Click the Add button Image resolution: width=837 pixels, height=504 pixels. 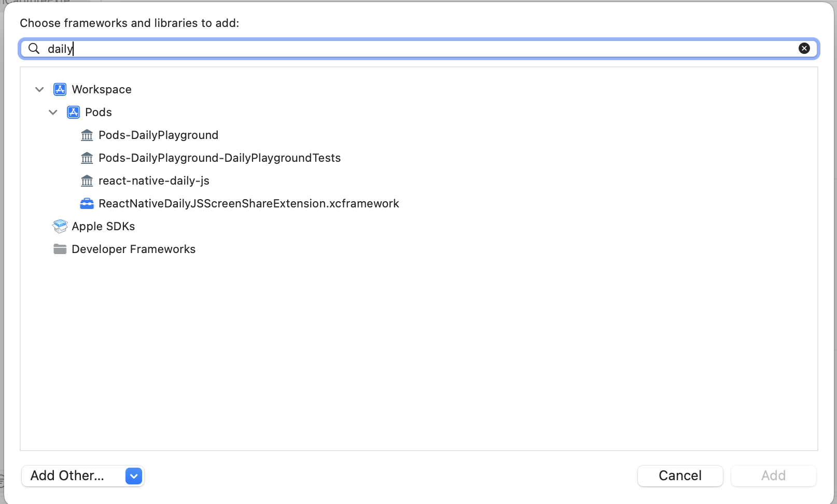(x=773, y=475)
